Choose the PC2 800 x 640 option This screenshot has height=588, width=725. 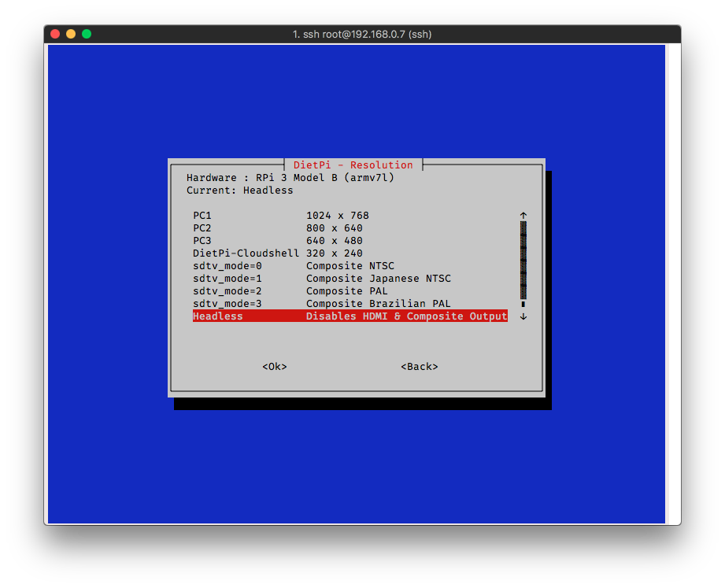point(350,228)
